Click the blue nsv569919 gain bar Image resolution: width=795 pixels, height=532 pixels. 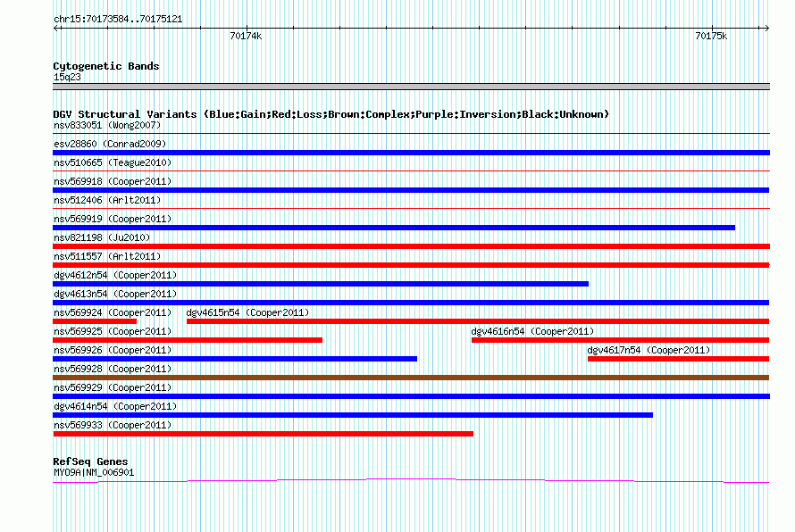[394, 228]
